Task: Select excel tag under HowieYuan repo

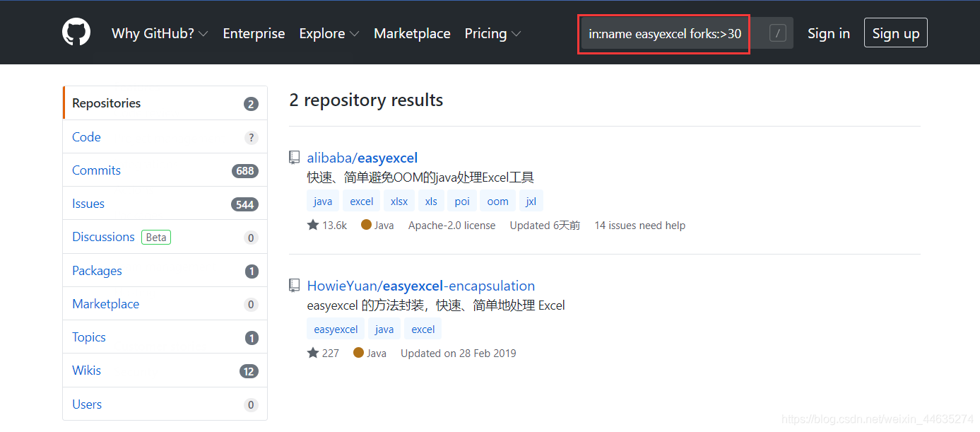Action: click(423, 329)
